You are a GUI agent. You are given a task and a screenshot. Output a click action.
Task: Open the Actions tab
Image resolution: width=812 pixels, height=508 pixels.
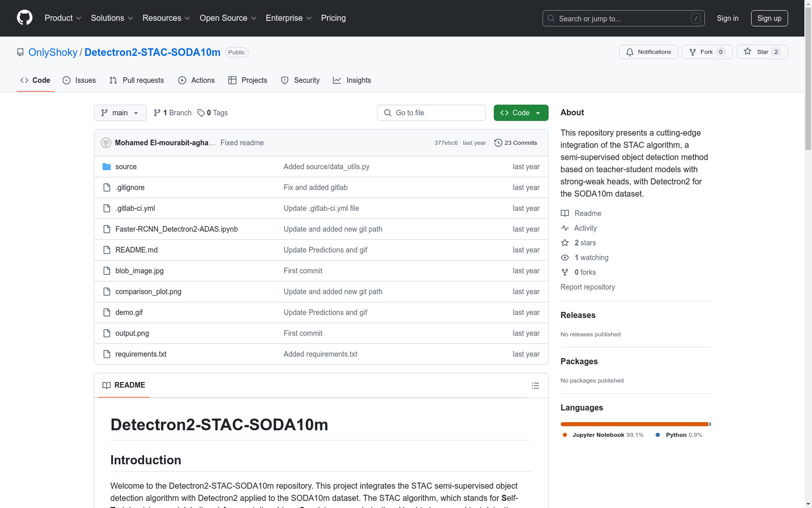tap(196, 80)
